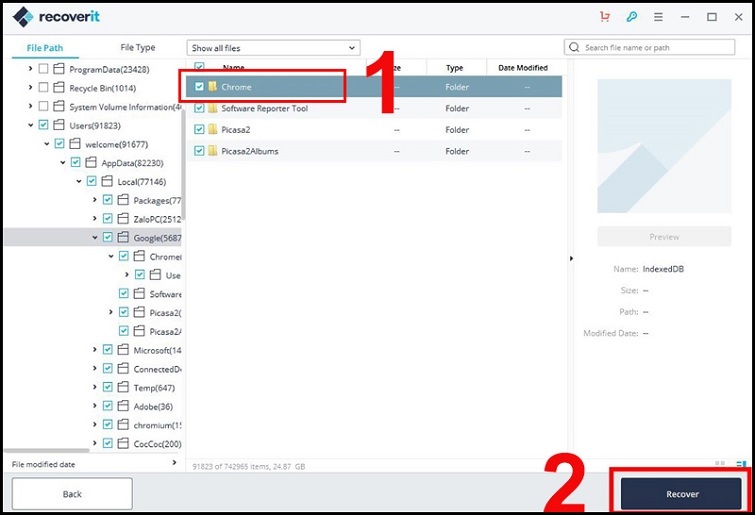Screen dimensions: 755x515
Task: Open the 'Show all files' dropdown
Action: point(273,47)
